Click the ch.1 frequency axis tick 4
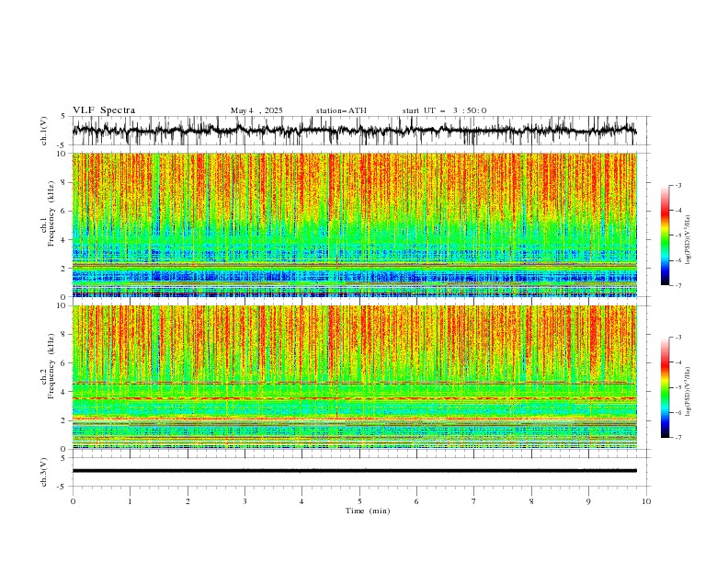Viewport: 728px width, 563px height. point(64,240)
